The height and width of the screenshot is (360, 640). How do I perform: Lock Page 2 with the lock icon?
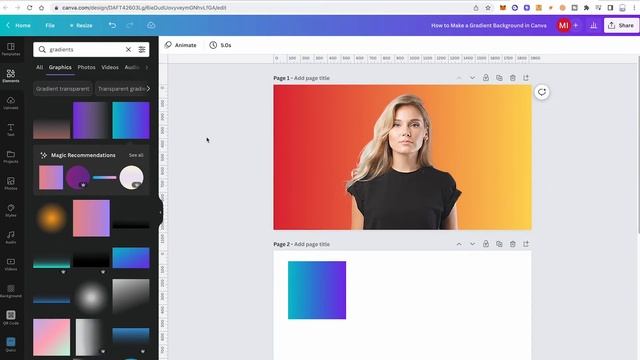coord(486,244)
